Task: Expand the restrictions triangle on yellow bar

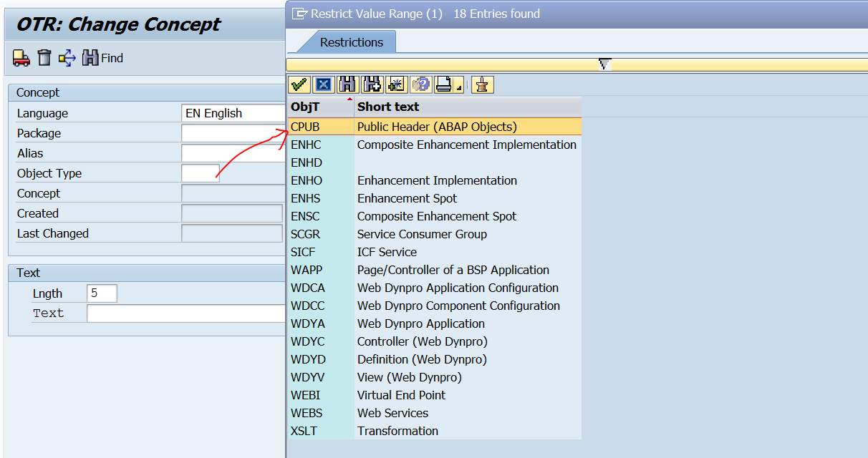Action: click(x=604, y=64)
